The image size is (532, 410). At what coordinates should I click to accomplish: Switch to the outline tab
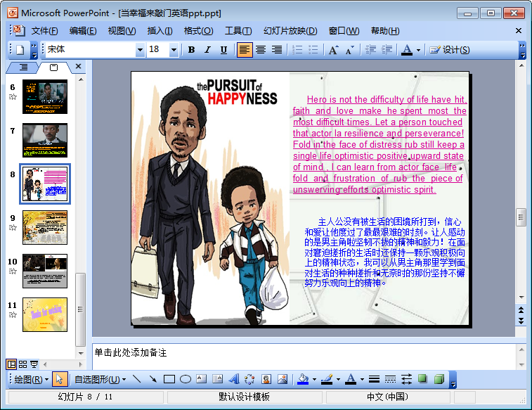(x=23, y=68)
